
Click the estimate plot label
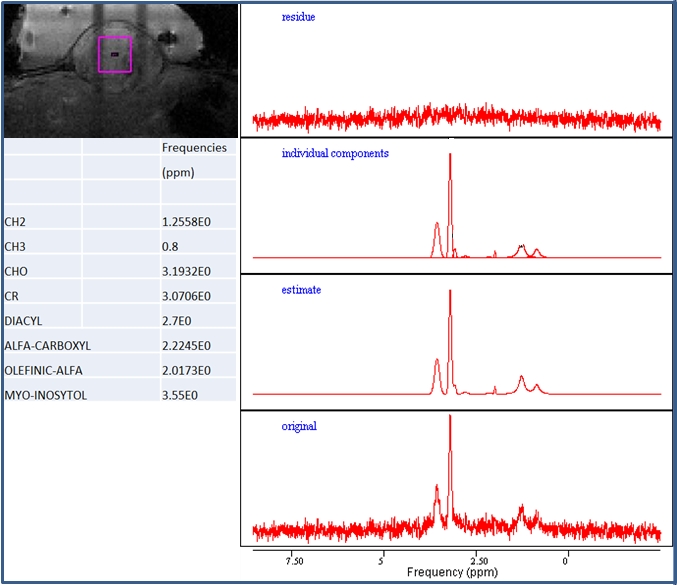coord(301,289)
